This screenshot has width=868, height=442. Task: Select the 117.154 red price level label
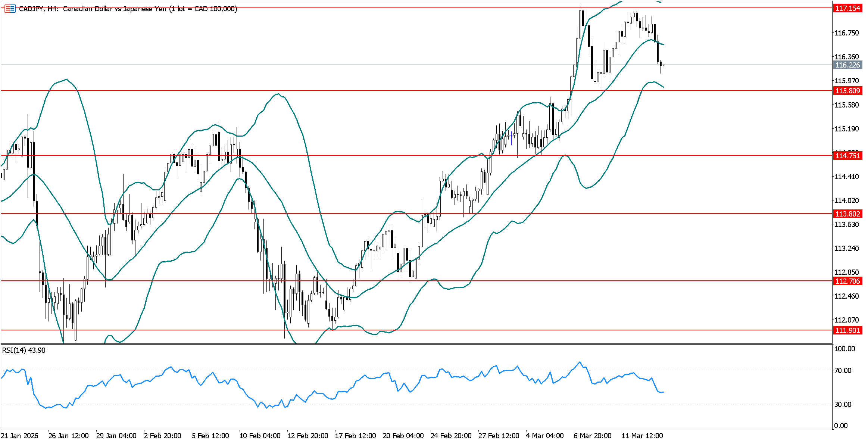(x=847, y=8)
